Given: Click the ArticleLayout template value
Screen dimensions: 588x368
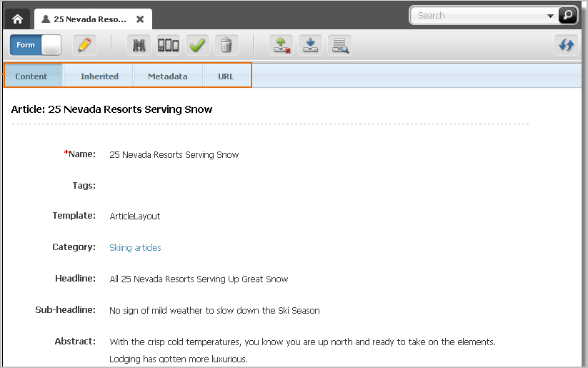Looking at the screenshot, I should point(134,216).
